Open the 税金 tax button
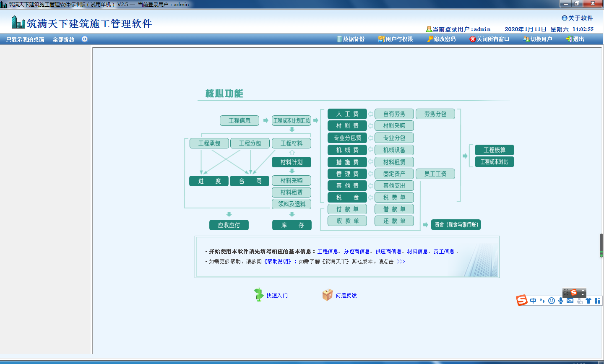The width and height of the screenshot is (604, 364). pos(347,198)
